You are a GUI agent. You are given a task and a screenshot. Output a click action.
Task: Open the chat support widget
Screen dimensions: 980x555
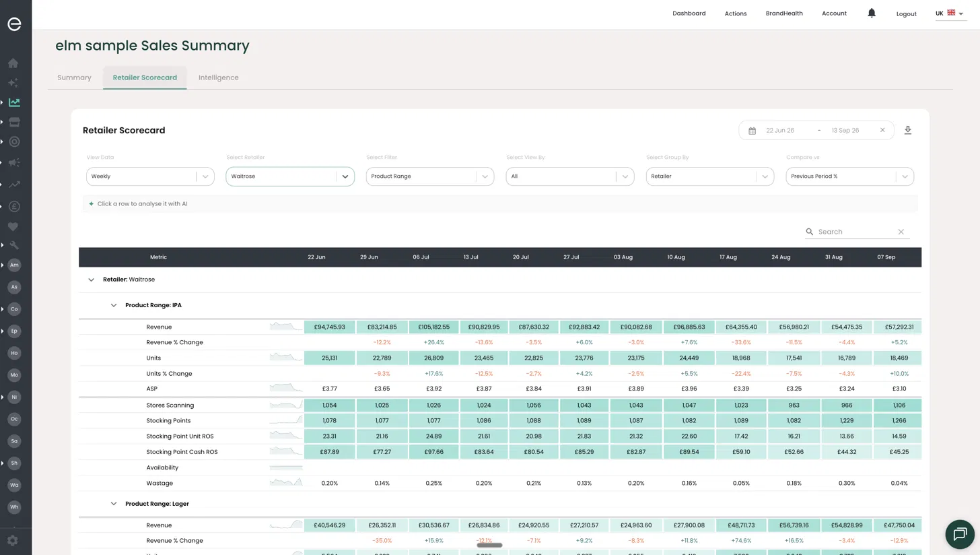pyautogui.click(x=960, y=534)
